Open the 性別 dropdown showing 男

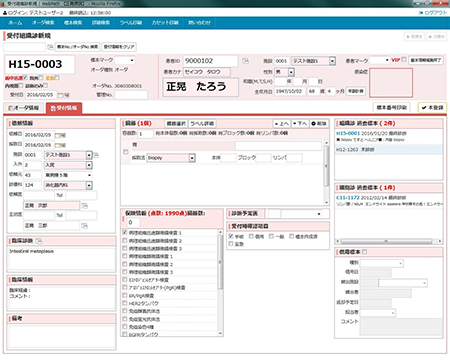click(284, 72)
